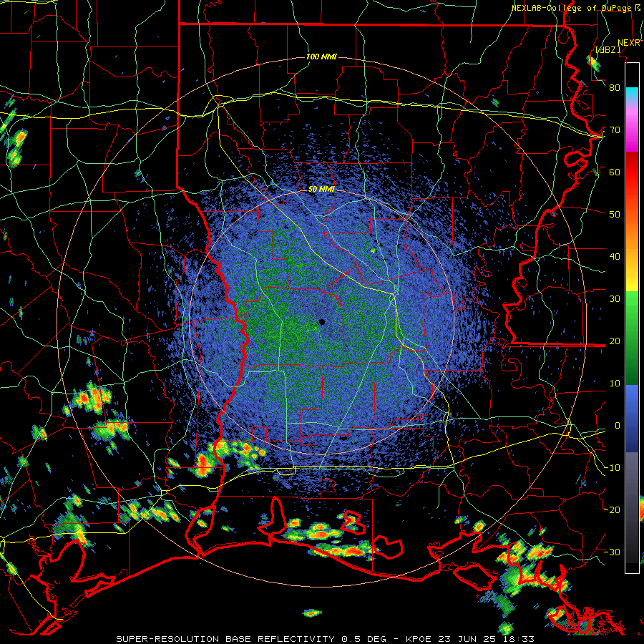Click the "NEXR" label above the scale
This screenshot has width=644, height=644.
pyautogui.click(x=629, y=43)
